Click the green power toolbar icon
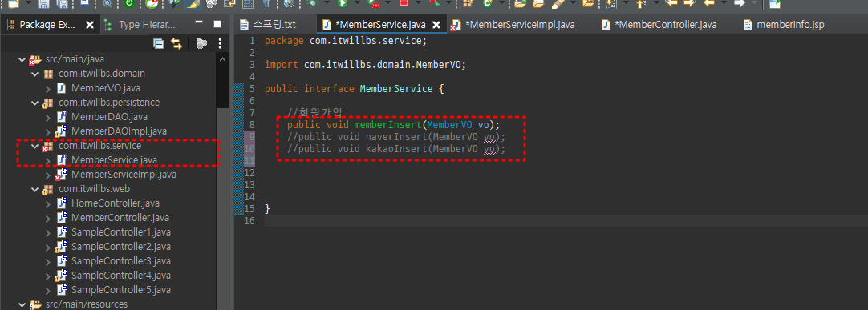Viewport: 868px width, 310px height. [x=129, y=4]
